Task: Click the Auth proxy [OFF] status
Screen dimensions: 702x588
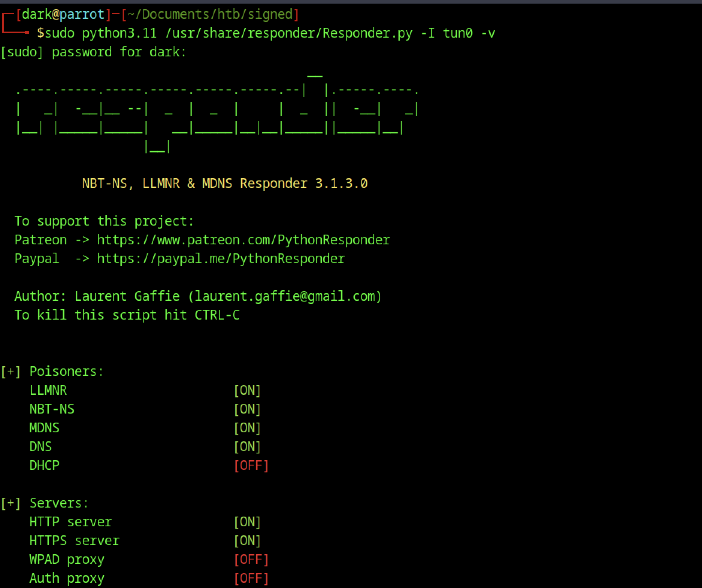Action: click(251, 578)
